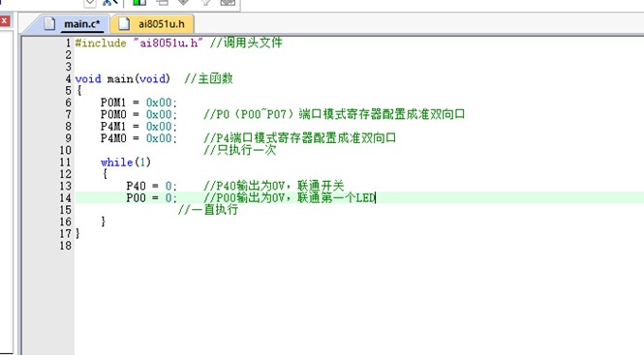Click the P0 port mode register comment
This screenshot has height=355, width=644.
[334, 114]
